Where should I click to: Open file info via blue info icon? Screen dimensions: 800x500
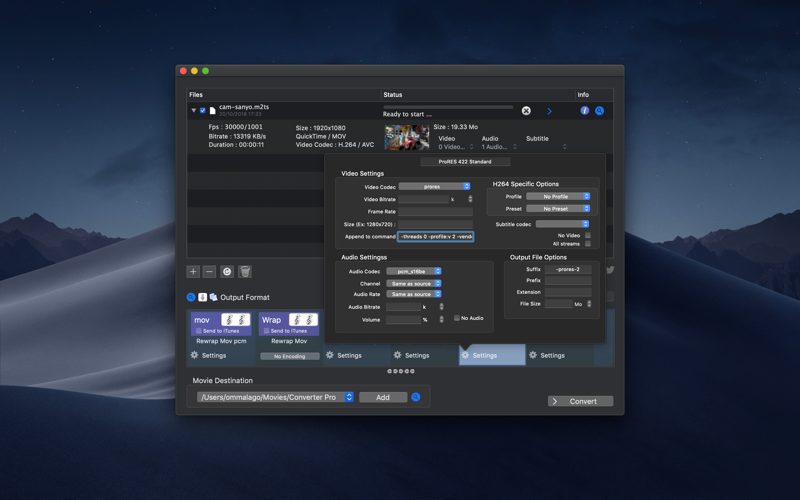[x=585, y=111]
